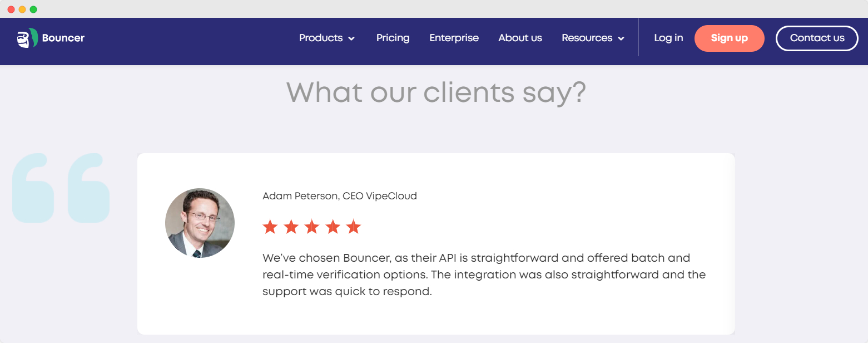Click the first rating star
Viewport: 868px width, 343px height.
270,227
